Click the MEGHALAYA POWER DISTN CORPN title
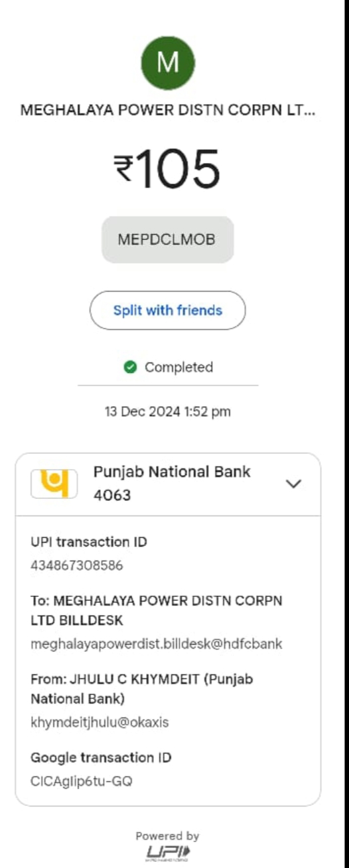This screenshot has height=868, width=349. [168, 110]
